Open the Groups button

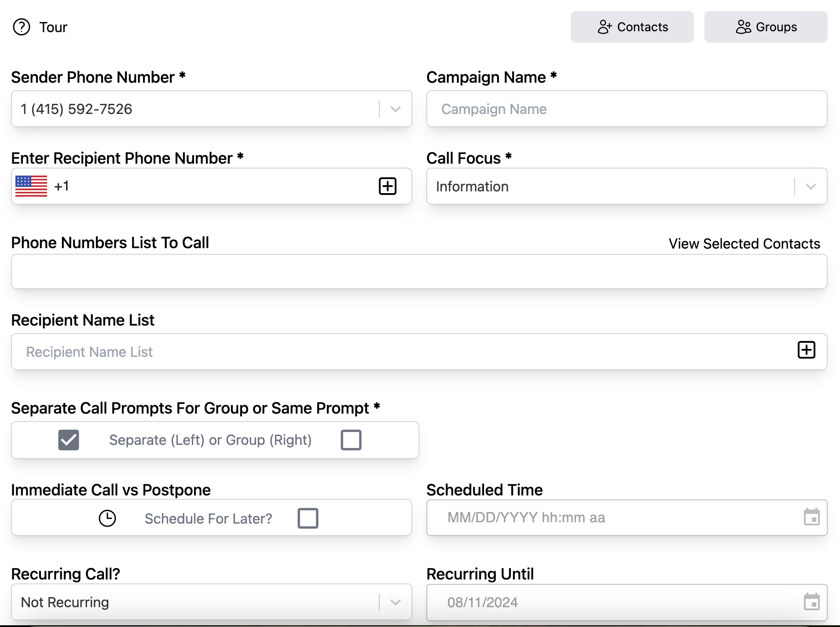tap(766, 27)
